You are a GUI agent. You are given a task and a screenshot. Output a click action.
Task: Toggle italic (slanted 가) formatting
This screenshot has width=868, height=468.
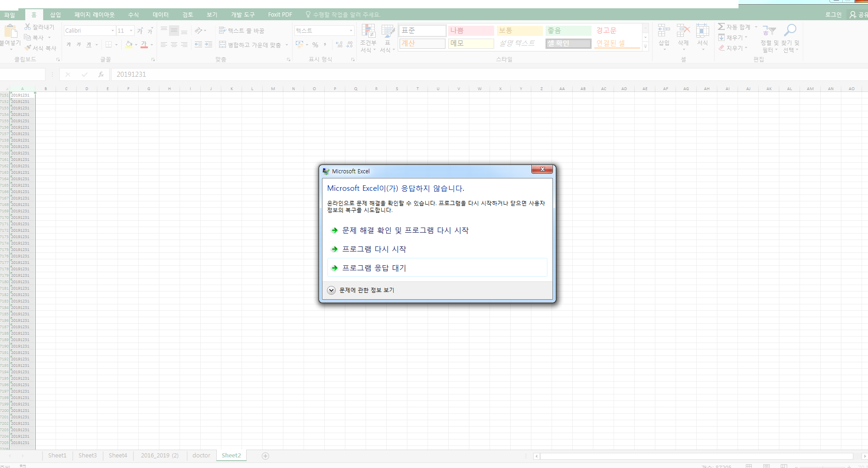coord(79,45)
